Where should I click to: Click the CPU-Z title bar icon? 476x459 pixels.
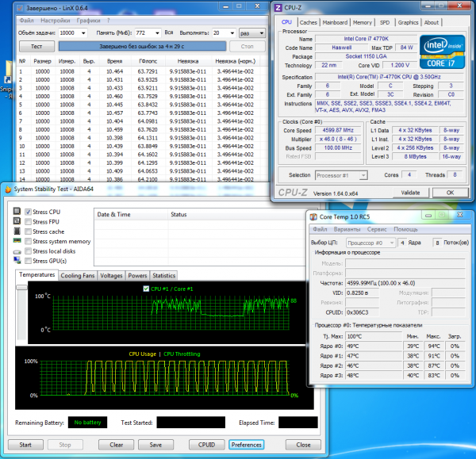(277, 7)
